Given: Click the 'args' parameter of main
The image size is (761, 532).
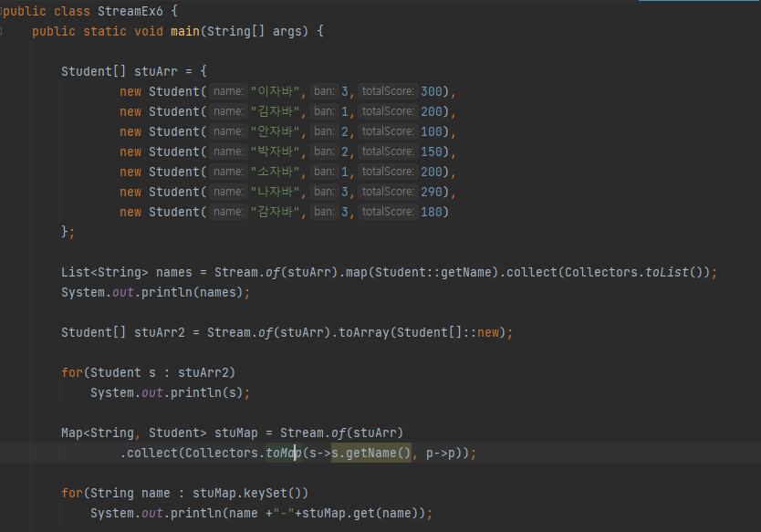Looking at the screenshot, I should coord(287,32).
